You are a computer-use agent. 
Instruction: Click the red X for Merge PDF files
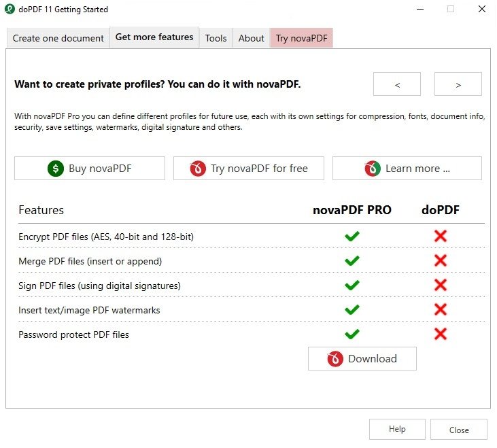point(441,260)
